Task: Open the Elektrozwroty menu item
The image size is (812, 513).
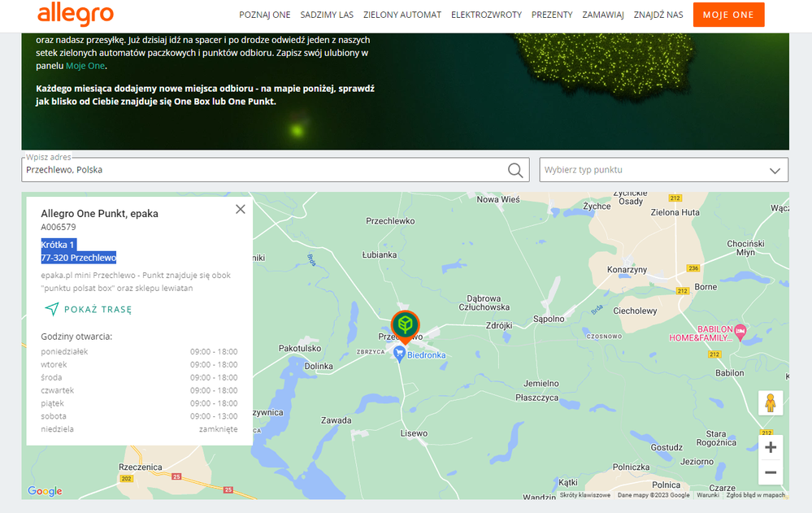Action: (x=486, y=15)
